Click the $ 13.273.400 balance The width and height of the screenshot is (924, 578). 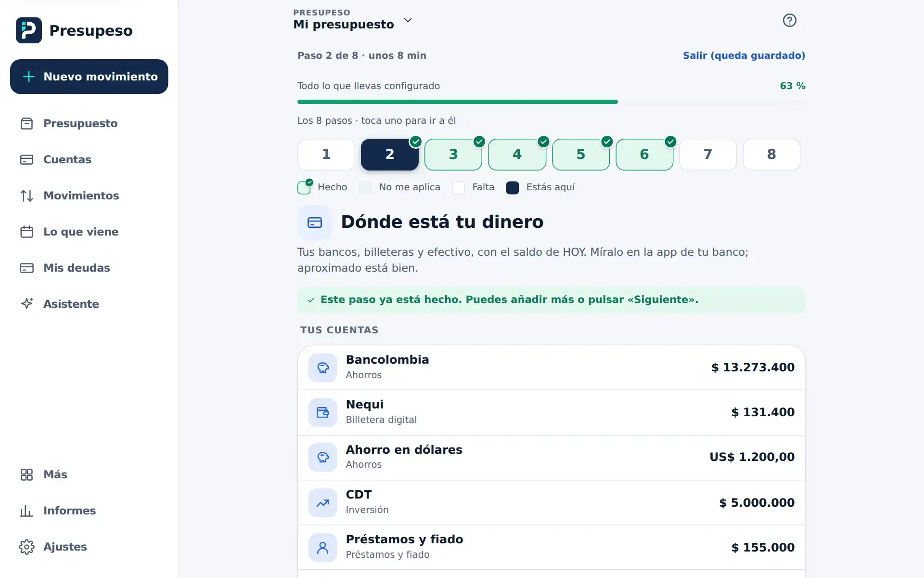click(753, 368)
